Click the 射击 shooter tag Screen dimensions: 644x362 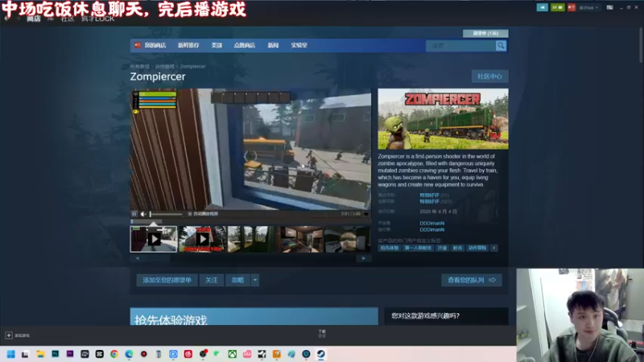pos(457,248)
